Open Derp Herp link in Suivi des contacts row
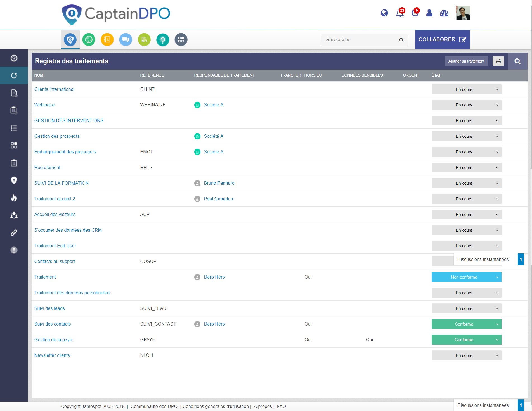Viewport: 532px width, 411px height. 214,324
